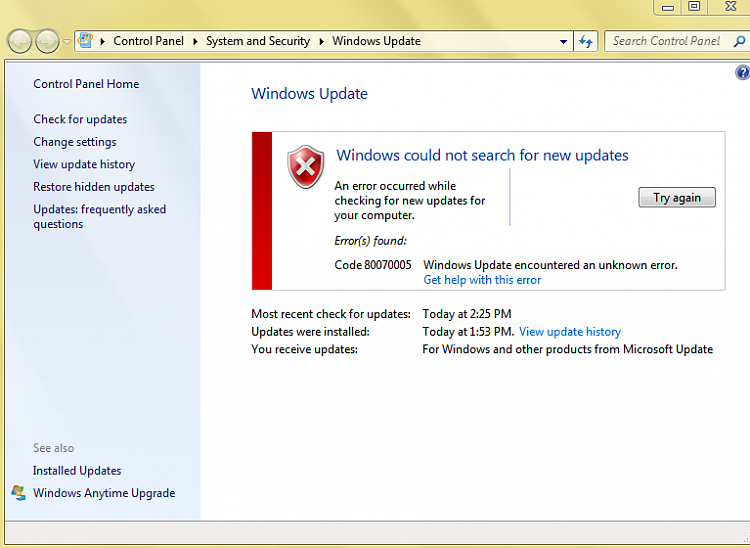Open View update history in sidebar
Viewport: 750px width, 548px height.
[84, 164]
